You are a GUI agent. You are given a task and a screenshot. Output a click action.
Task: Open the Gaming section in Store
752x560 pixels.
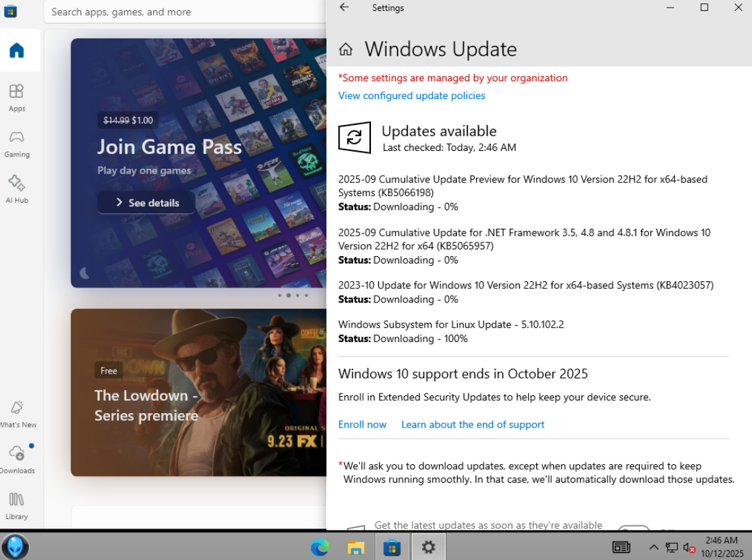[17, 144]
